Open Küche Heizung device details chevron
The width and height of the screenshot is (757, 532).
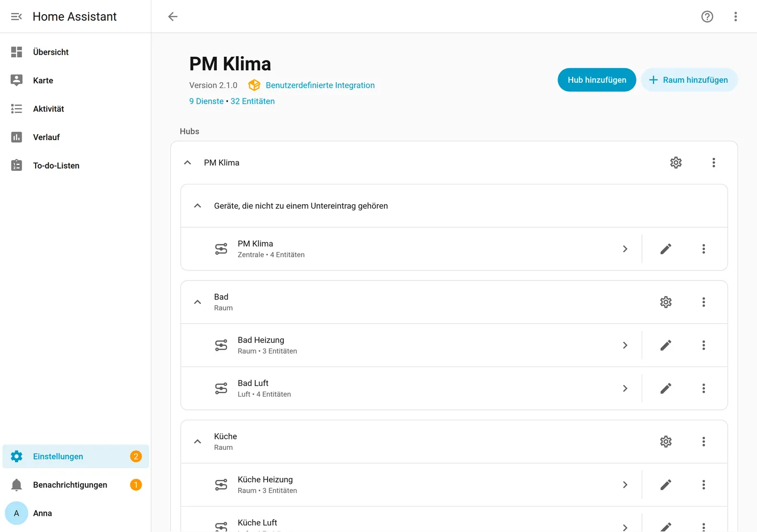click(625, 484)
